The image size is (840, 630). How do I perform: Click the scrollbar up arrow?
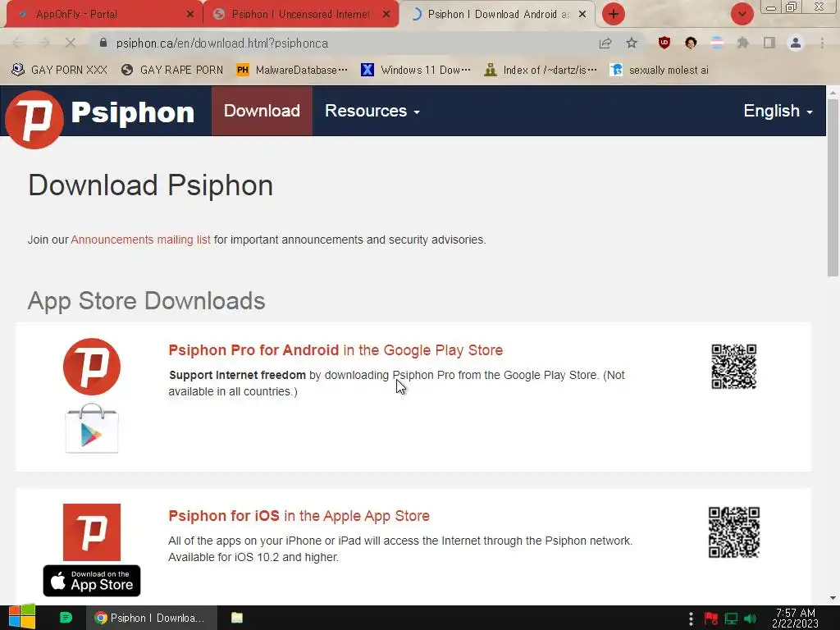click(x=833, y=92)
